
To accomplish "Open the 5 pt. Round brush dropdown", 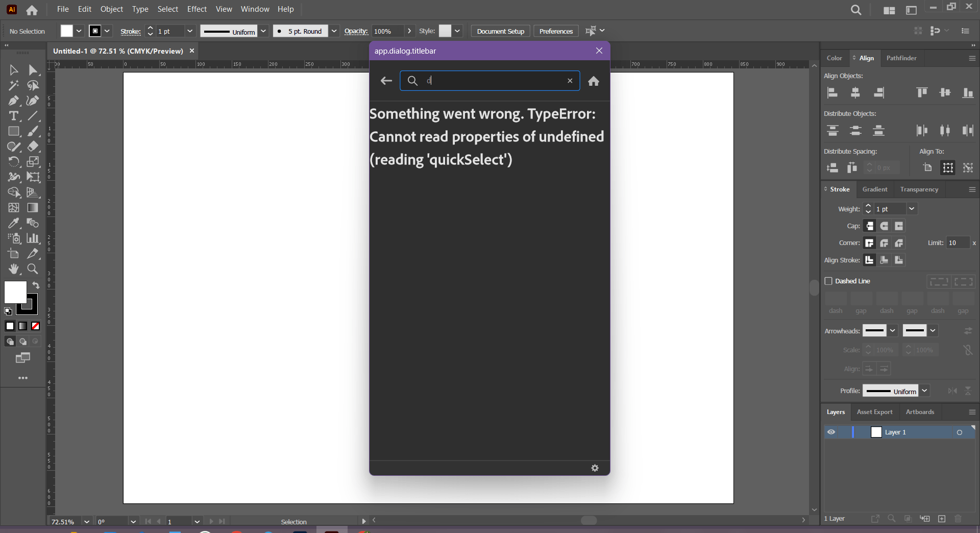I will coord(334,31).
